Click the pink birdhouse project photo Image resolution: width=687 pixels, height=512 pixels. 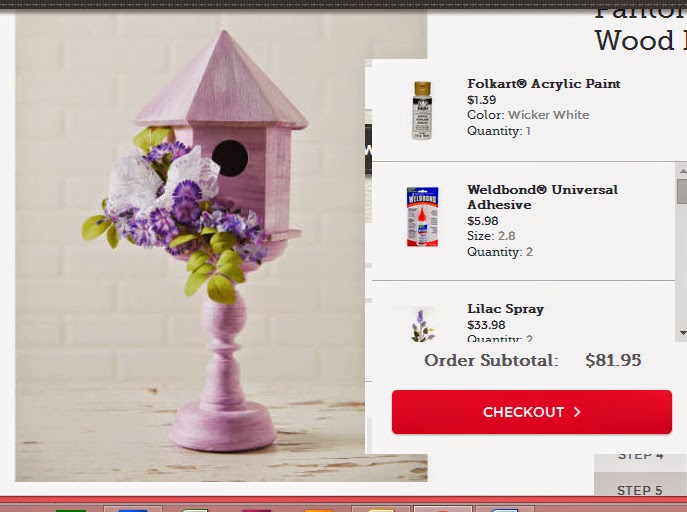coord(190,247)
